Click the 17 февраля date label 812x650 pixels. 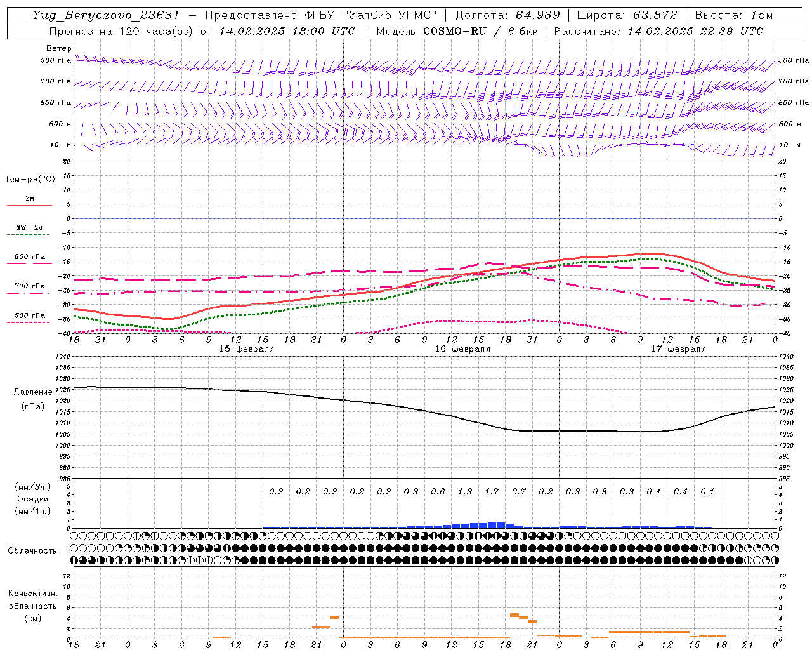678,349
